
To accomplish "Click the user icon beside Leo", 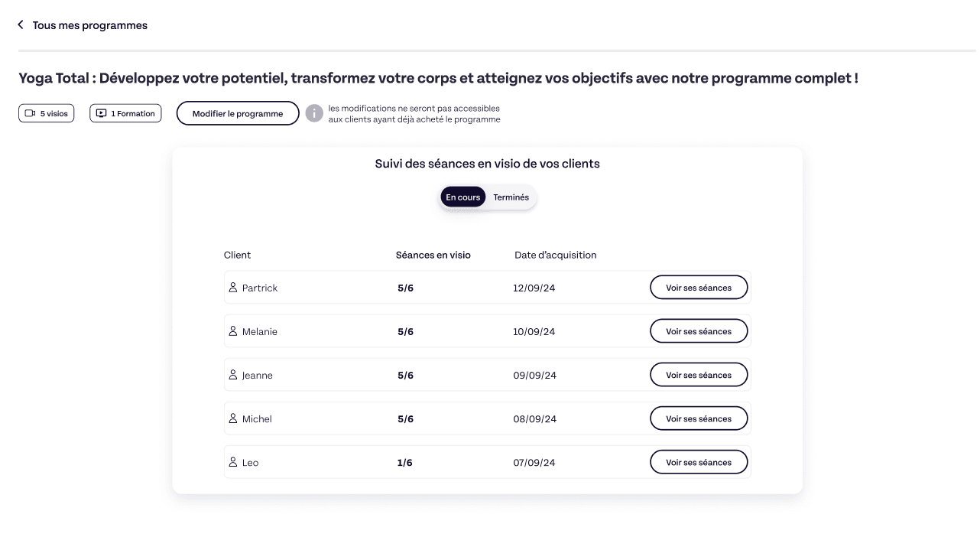I will 233,462.
